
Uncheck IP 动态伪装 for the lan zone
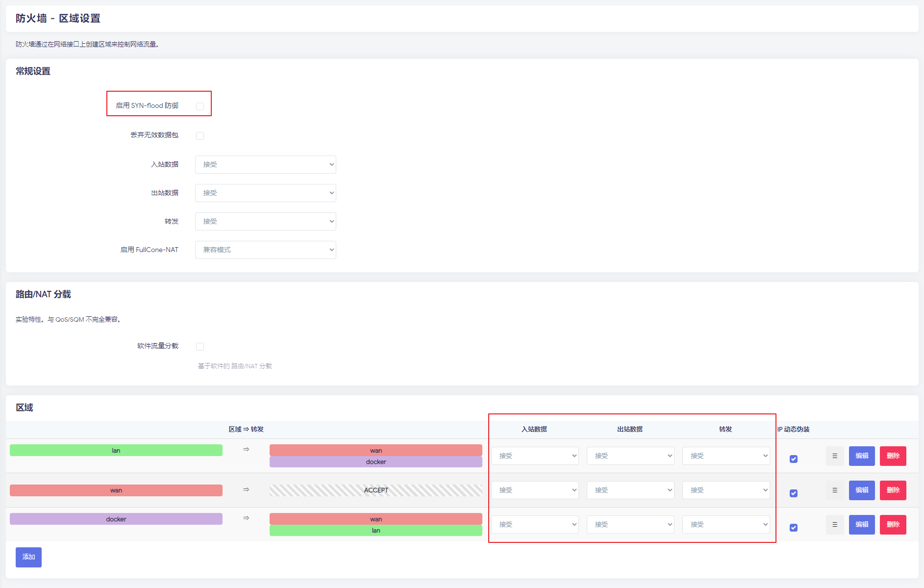click(793, 459)
